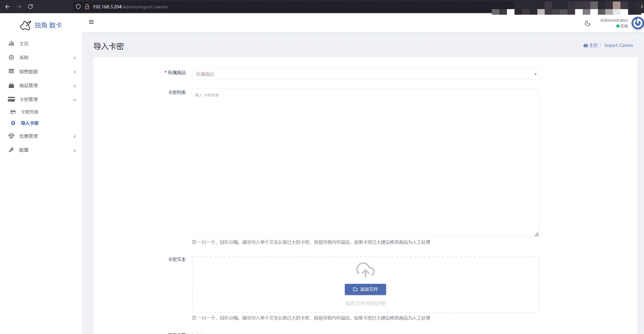Click the 添加文件 button

pos(365,289)
